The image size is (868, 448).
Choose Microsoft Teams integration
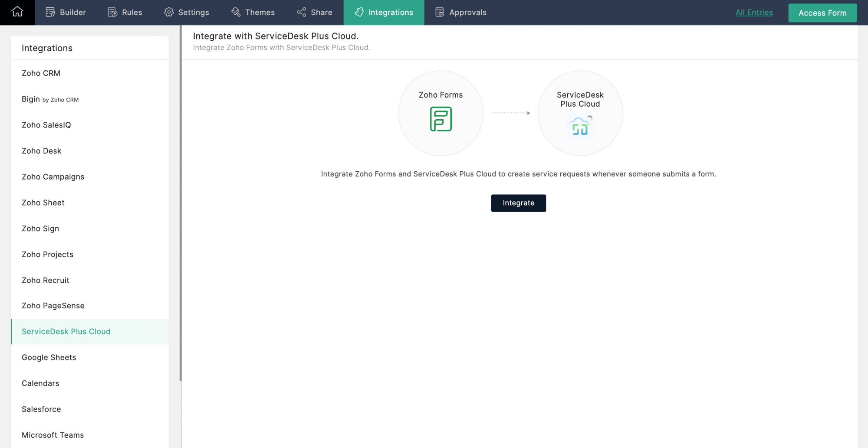tap(90, 435)
